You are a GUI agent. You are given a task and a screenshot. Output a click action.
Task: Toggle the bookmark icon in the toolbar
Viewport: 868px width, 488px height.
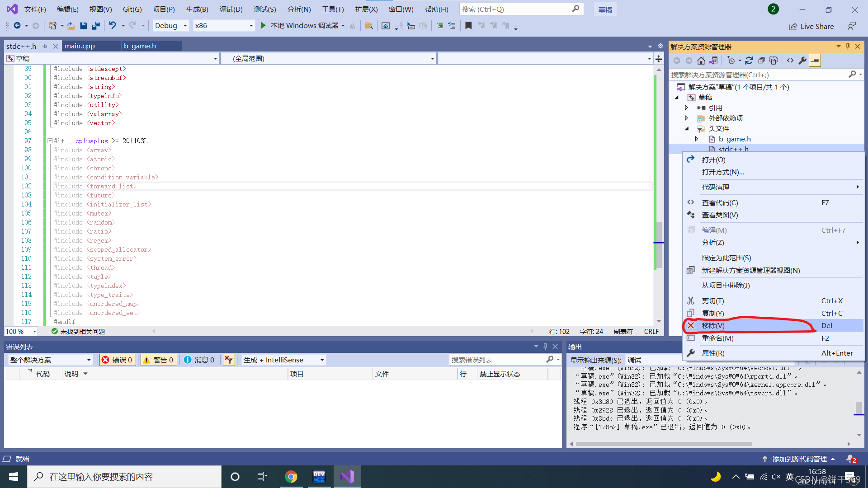pyautogui.click(x=468, y=26)
